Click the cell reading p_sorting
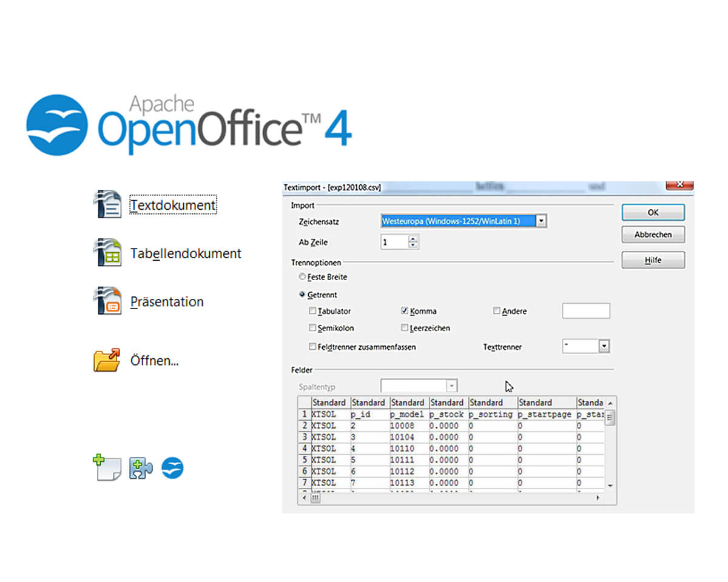This screenshot has width=728, height=582. (x=492, y=415)
